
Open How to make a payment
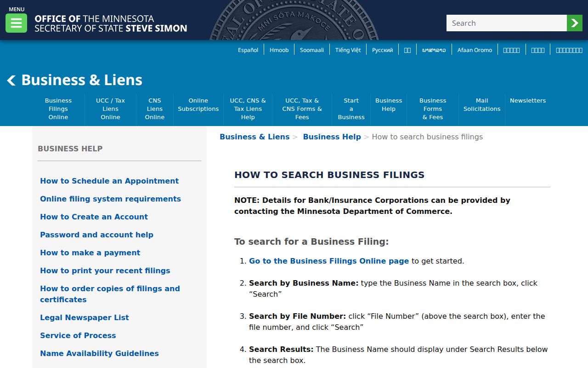[x=90, y=253]
